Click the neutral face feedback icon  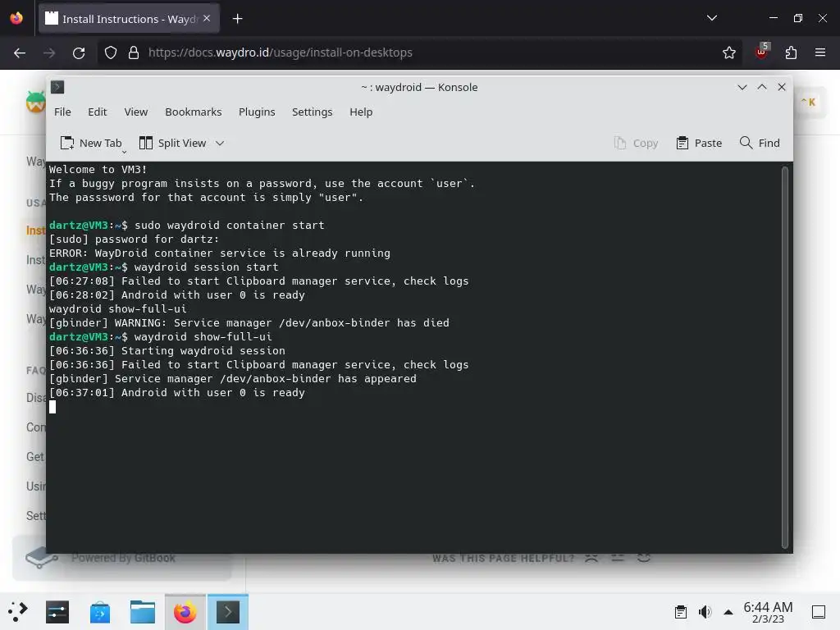[618, 558]
